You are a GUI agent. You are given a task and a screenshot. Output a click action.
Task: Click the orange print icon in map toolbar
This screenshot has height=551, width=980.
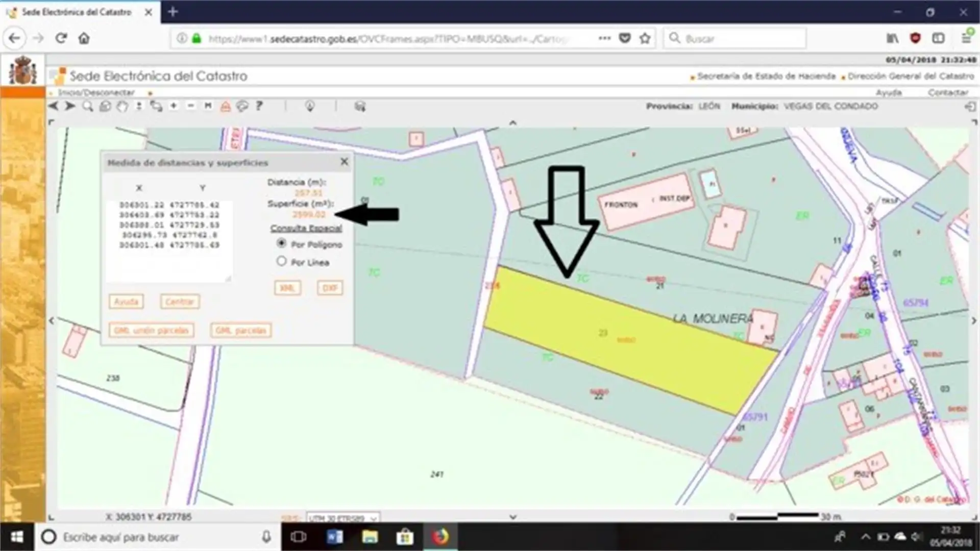click(225, 106)
